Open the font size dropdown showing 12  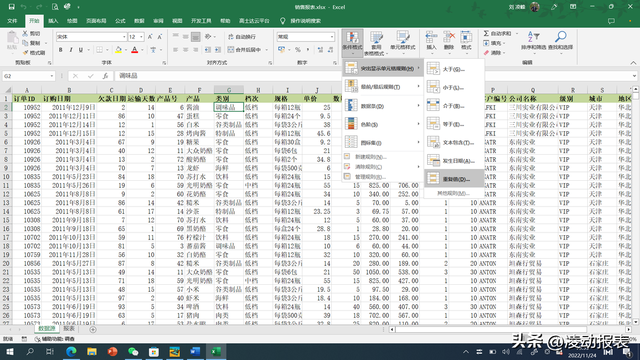point(141,37)
